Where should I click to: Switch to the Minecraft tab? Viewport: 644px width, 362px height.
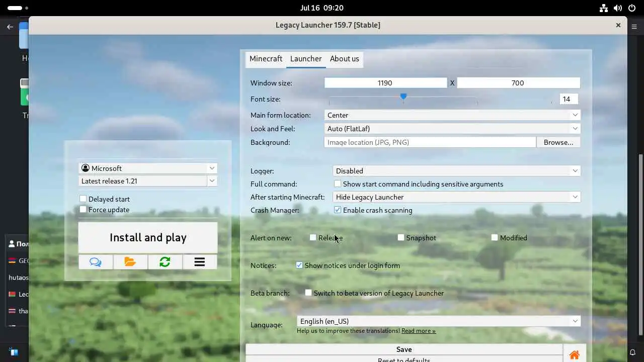point(266,59)
